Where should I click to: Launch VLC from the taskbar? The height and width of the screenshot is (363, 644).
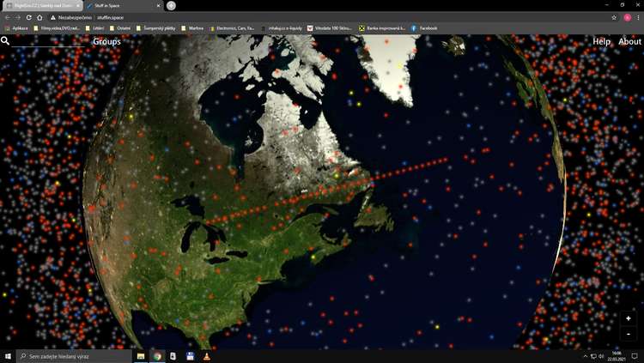(x=205, y=356)
